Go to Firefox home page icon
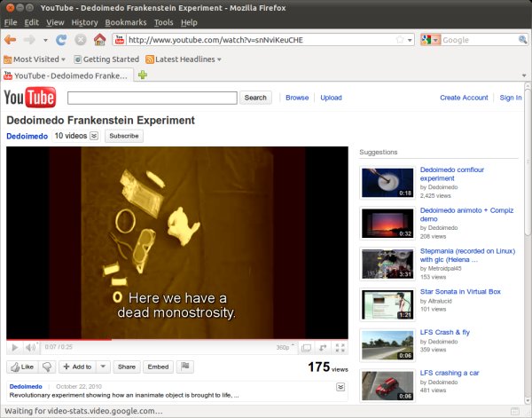Viewport: 532px width, 418px height. tap(99, 40)
